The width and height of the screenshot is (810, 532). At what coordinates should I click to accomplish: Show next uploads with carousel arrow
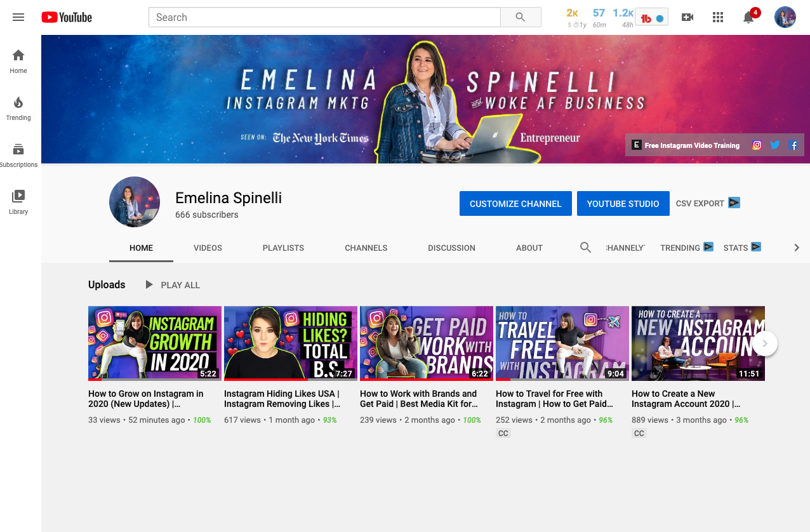coord(765,343)
